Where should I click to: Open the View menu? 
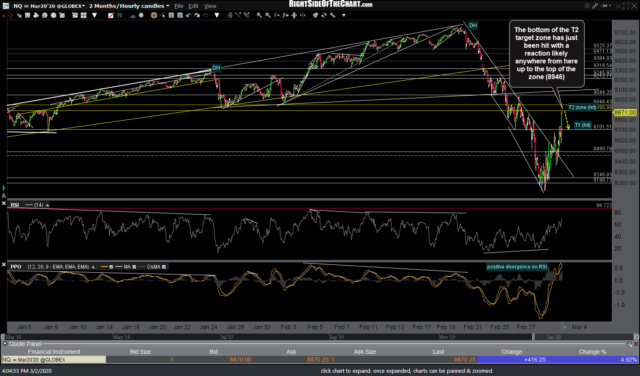[210, 6]
